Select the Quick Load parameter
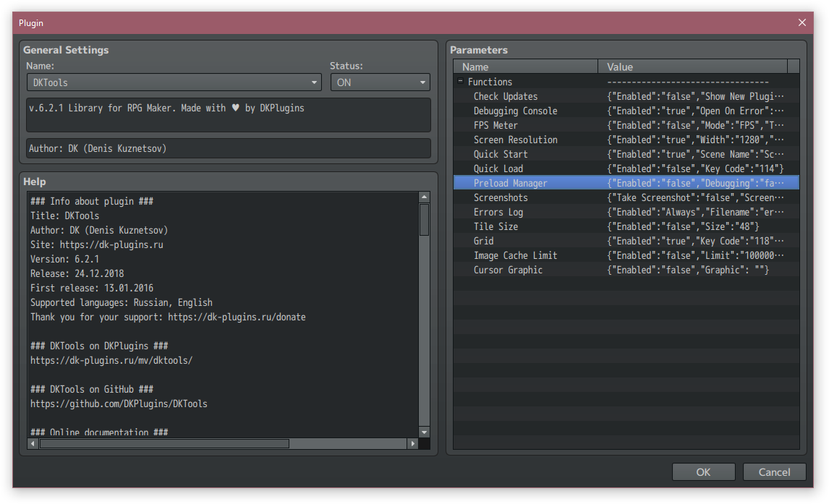Screen dimensions: 829x504 point(626,168)
